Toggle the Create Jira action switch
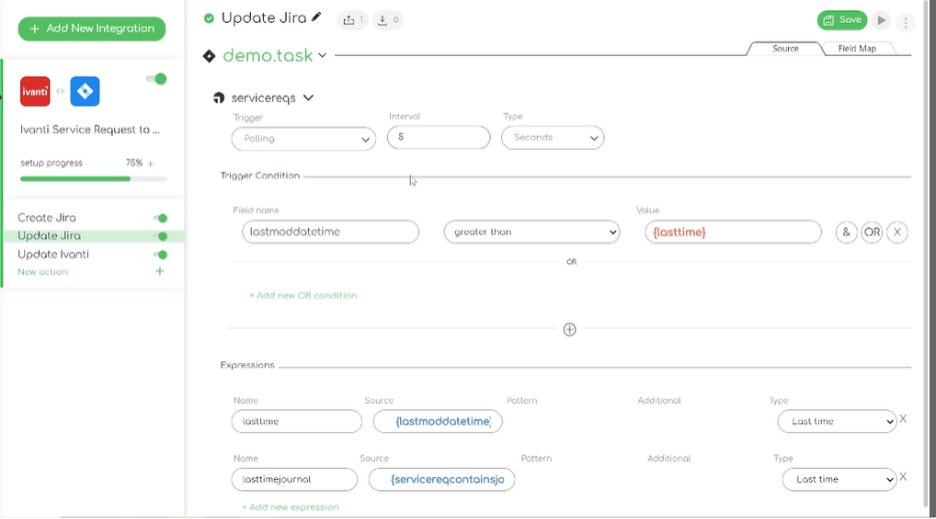 click(x=160, y=218)
